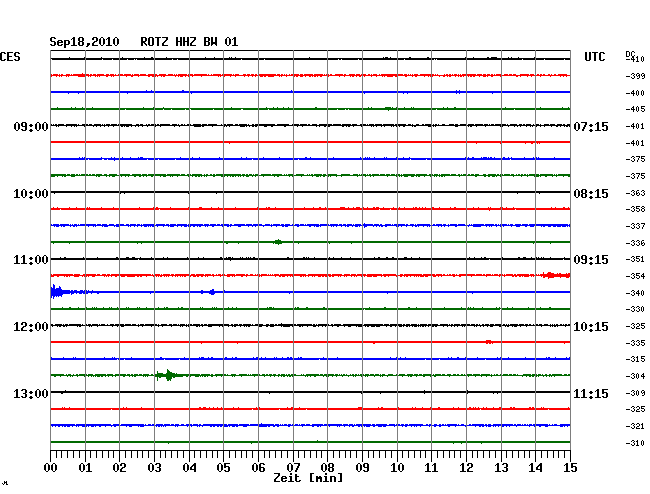Click the 11 minute axis label
This screenshot has height=494, width=650.
(x=431, y=468)
